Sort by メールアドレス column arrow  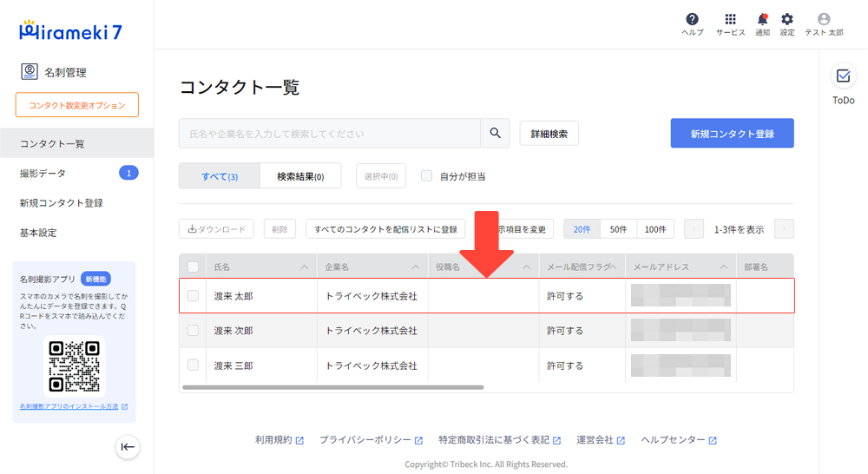[724, 267]
